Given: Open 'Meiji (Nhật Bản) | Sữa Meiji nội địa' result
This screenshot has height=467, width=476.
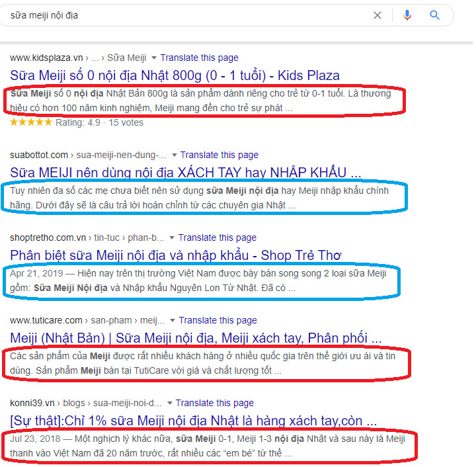Looking at the screenshot, I should [x=196, y=338].
